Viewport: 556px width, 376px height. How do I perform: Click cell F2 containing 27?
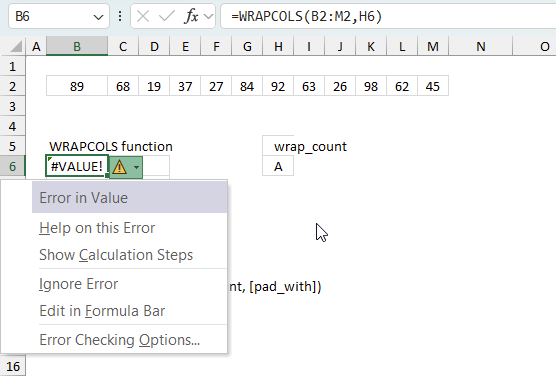click(x=216, y=86)
